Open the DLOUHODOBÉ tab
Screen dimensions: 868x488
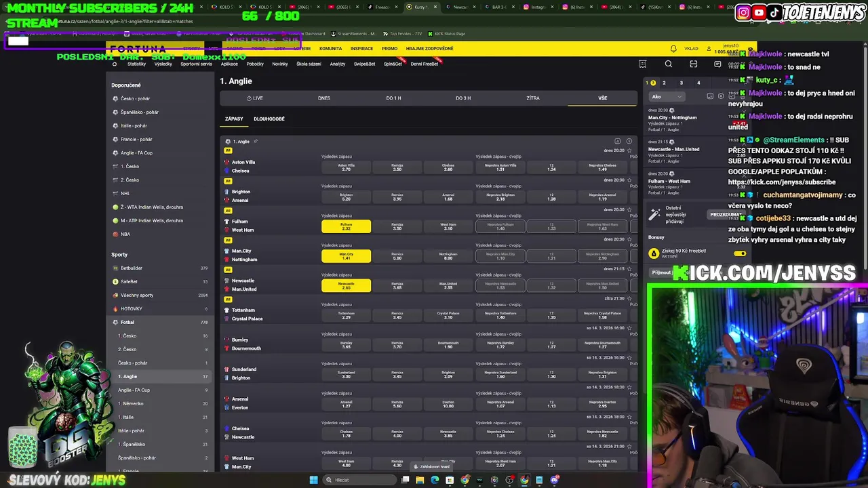click(x=269, y=119)
